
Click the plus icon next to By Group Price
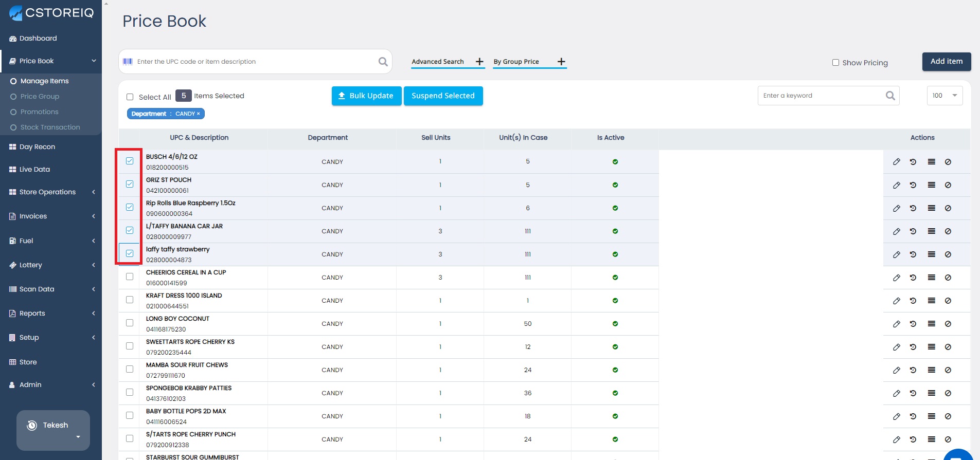click(561, 62)
